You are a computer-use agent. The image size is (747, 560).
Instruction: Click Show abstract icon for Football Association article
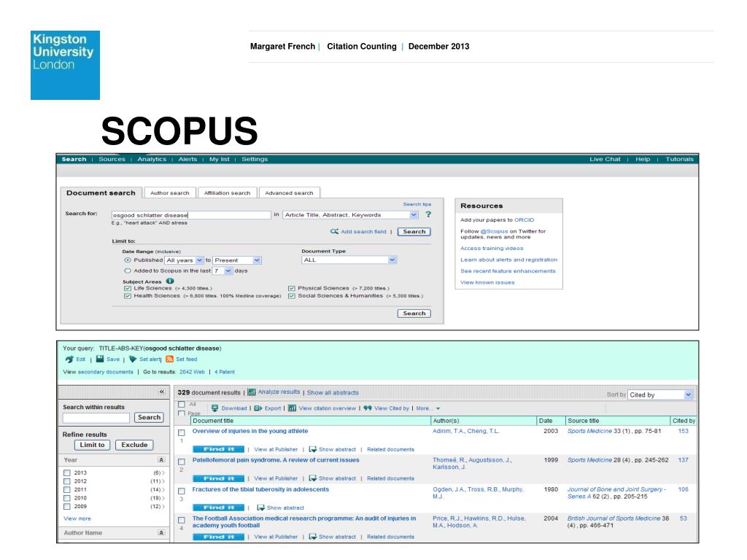coord(313,537)
